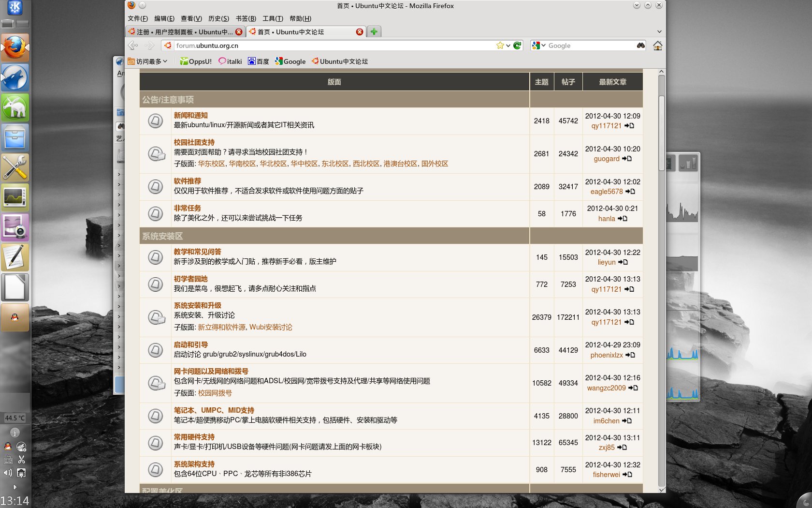Switch to the 注册 • 用户控制面板 tab
Image resolution: width=812 pixels, height=508 pixels.
[185, 32]
